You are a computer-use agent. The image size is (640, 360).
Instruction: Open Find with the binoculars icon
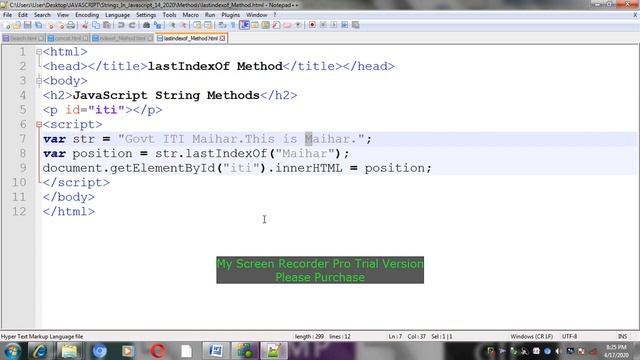(146, 25)
